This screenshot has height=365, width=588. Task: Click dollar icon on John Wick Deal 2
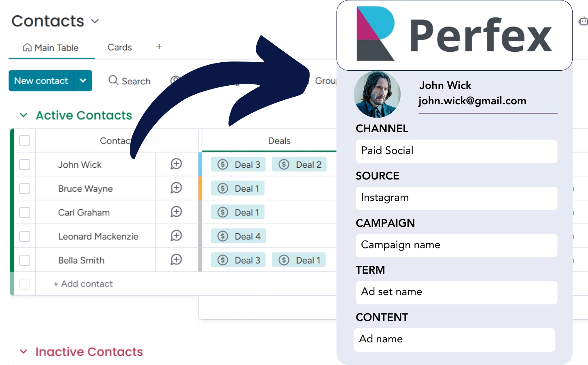pos(284,164)
